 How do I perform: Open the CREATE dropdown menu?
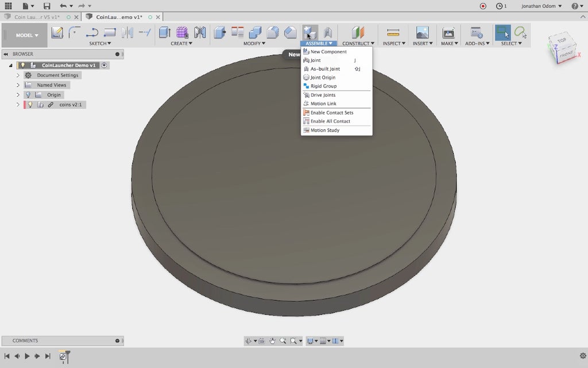181,44
